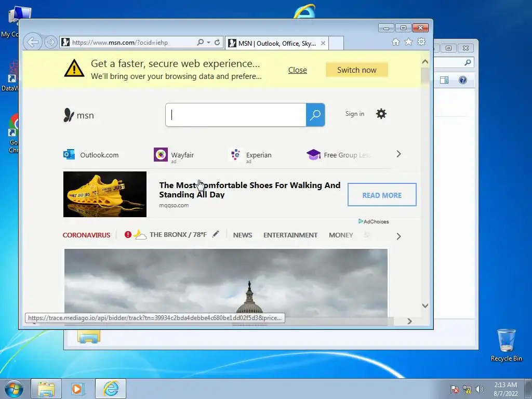Open IE Tools gear menu

click(421, 42)
